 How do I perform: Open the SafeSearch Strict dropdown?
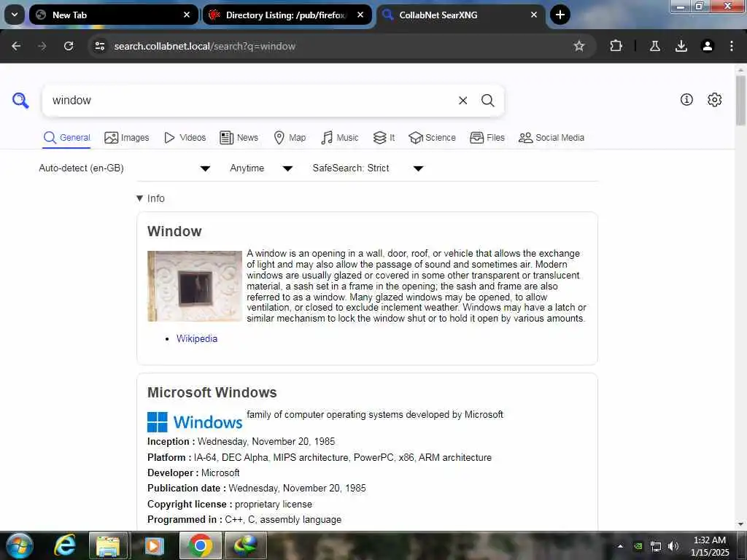click(x=368, y=168)
